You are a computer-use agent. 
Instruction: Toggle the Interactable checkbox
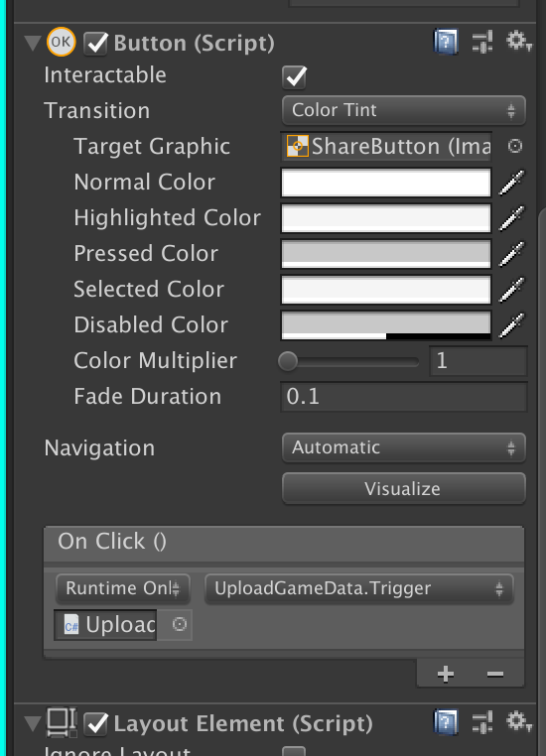tap(294, 76)
